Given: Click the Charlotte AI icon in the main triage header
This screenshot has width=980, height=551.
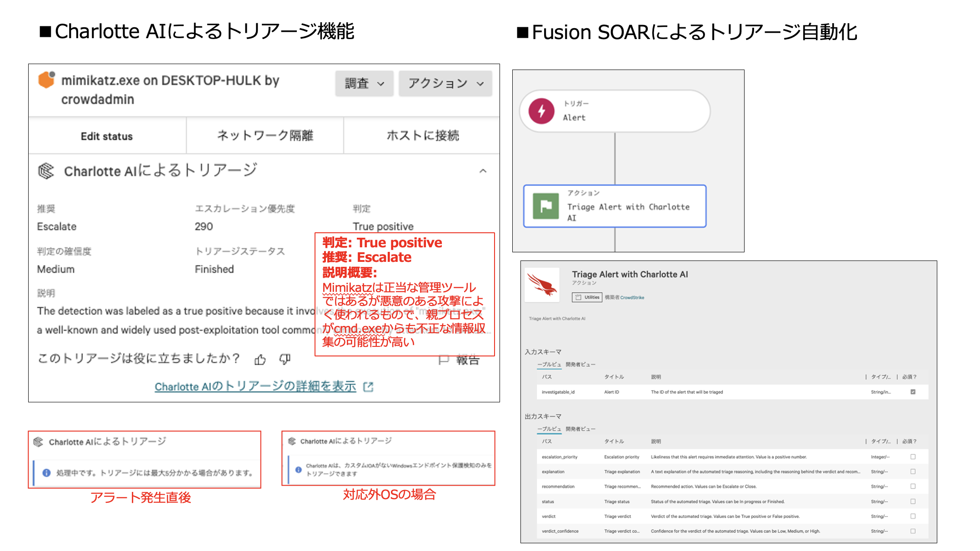Looking at the screenshot, I should click(x=46, y=171).
